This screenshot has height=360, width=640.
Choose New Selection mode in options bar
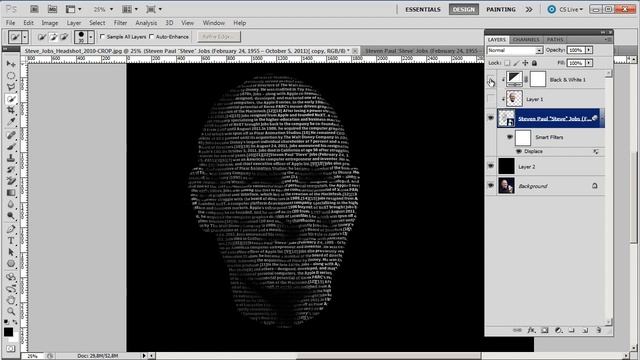pos(42,37)
